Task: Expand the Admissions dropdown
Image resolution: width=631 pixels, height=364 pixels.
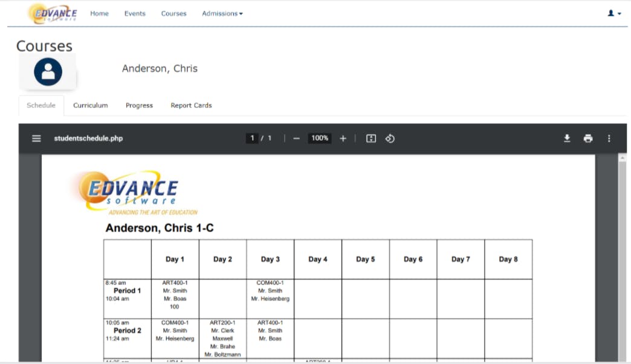Action: (222, 13)
